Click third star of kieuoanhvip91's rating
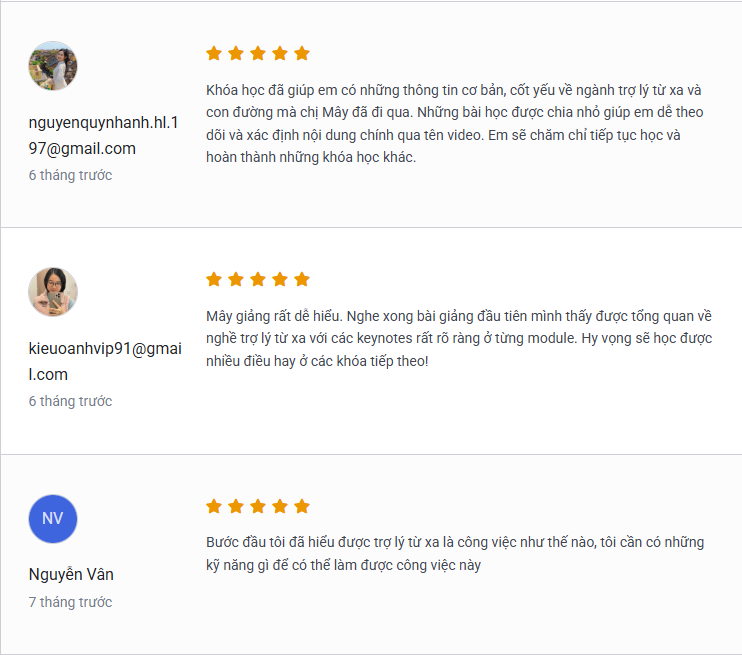Viewport: 742px width, 655px height. tap(258, 279)
